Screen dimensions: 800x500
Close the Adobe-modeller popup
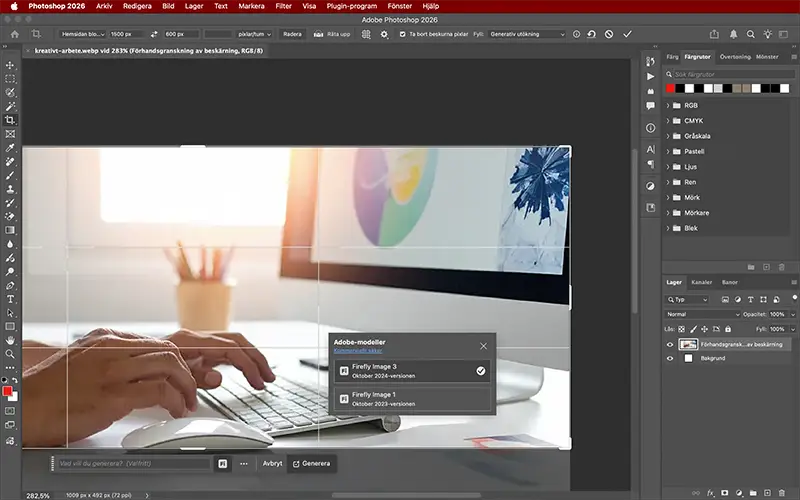pos(484,346)
